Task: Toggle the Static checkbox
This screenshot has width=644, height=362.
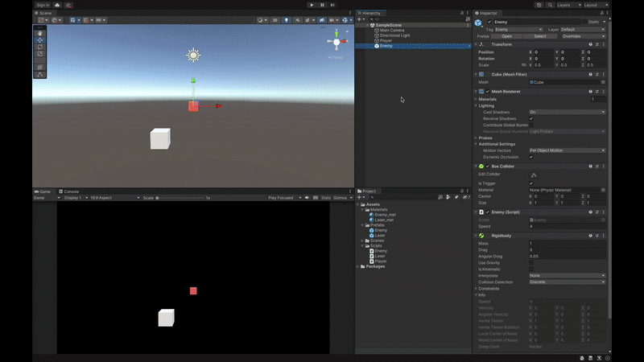Action: pyautogui.click(x=585, y=23)
